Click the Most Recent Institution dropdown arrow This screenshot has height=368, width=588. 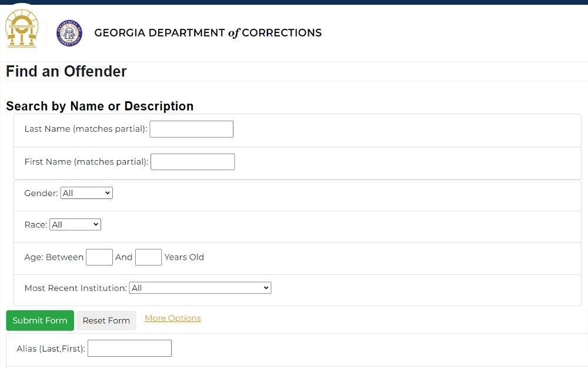click(265, 287)
